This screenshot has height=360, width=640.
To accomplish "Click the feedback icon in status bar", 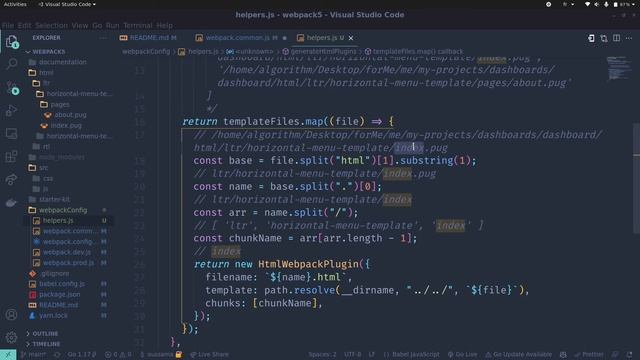I will tap(616, 355).
